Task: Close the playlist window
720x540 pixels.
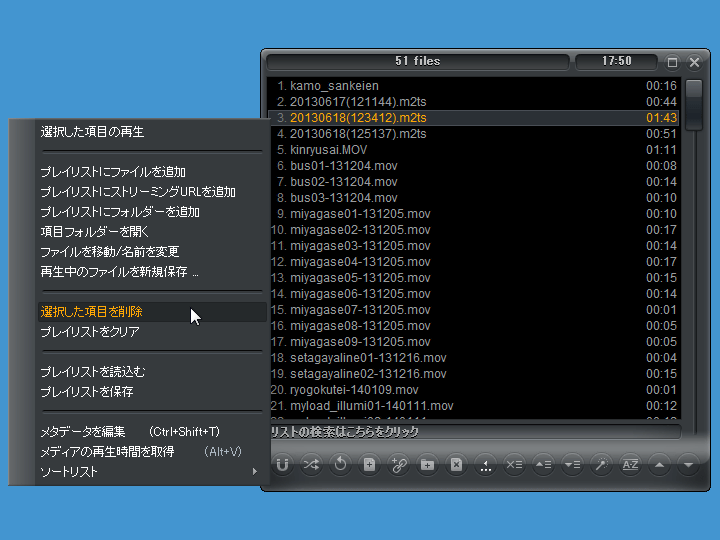Action: coord(695,62)
